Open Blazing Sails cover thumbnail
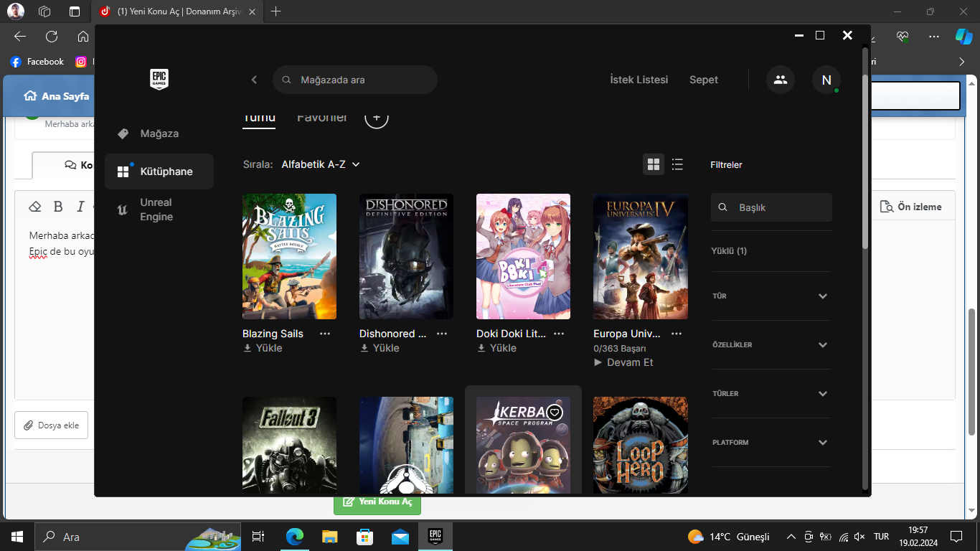 pos(289,256)
